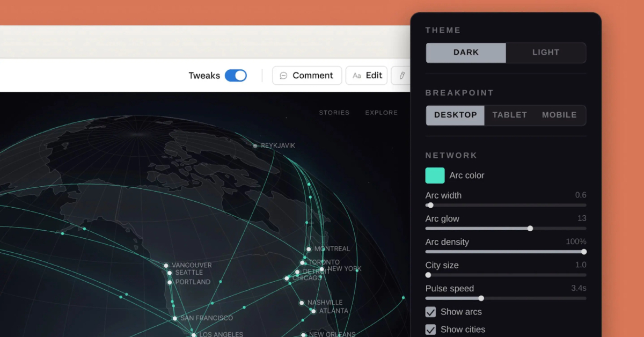Uncheck the Show arcs checkbox
Image resolution: width=644 pixels, height=337 pixels.
[430, 312]
